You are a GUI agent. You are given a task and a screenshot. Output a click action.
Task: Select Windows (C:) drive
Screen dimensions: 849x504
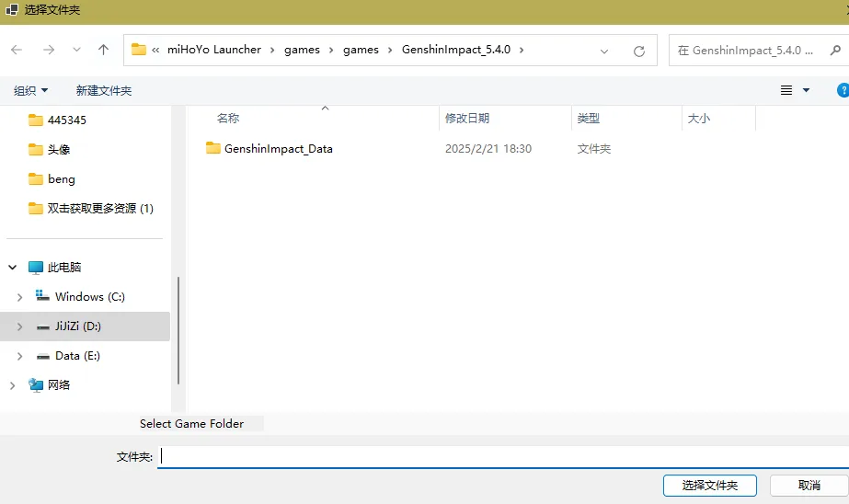click(89, 297)
